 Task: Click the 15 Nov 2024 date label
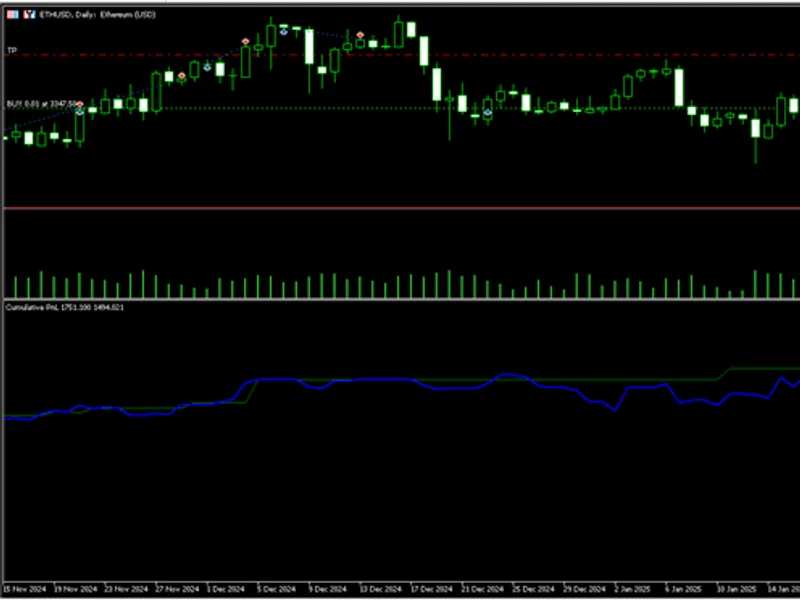(x=24, y=589)
